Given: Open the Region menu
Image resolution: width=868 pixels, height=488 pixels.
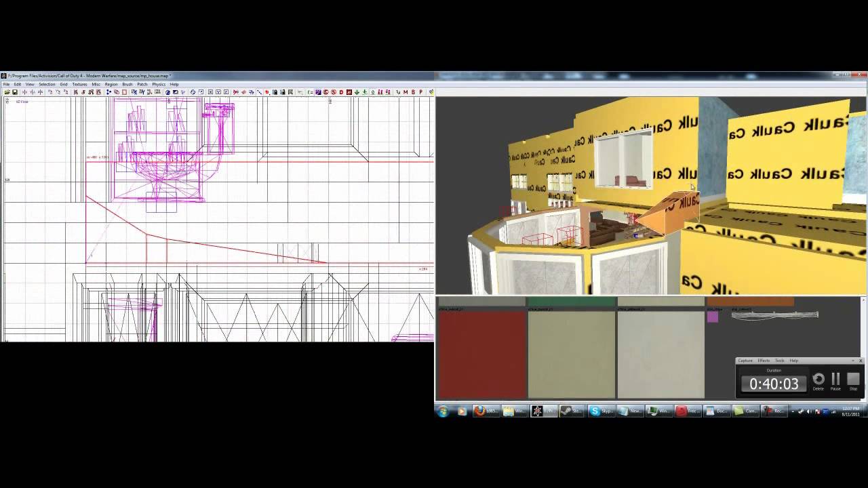Looking at the screenshot, I should pyautogui.click(x=111, y=84).
